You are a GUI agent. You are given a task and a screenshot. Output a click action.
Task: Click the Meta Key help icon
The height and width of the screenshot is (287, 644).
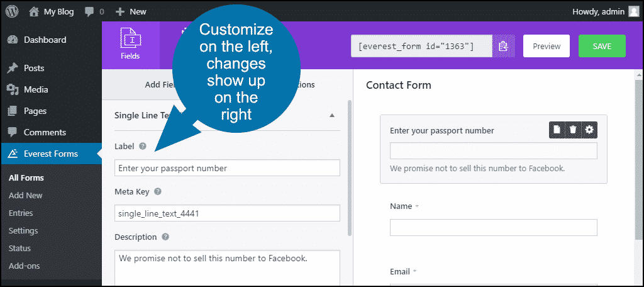(x=157, y=191)
